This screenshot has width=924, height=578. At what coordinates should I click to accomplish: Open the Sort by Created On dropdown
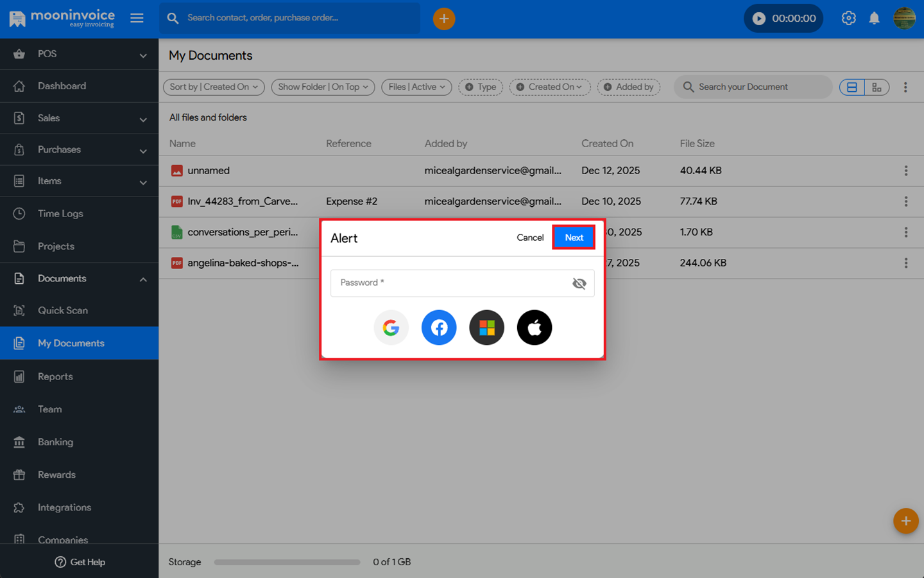point(214,87)
